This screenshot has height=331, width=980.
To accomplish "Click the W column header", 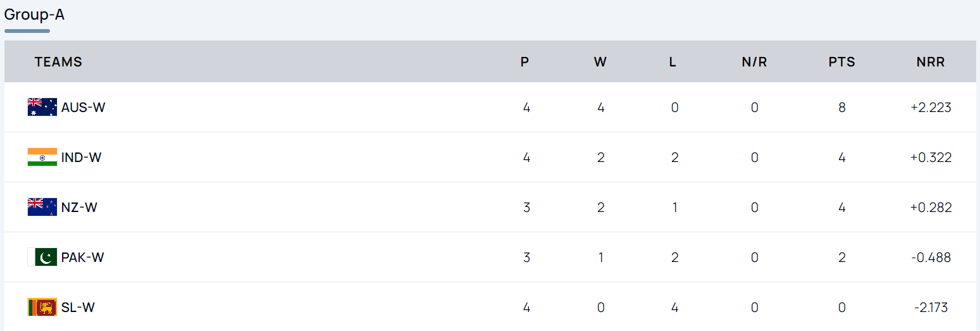I will pos(600,62).
